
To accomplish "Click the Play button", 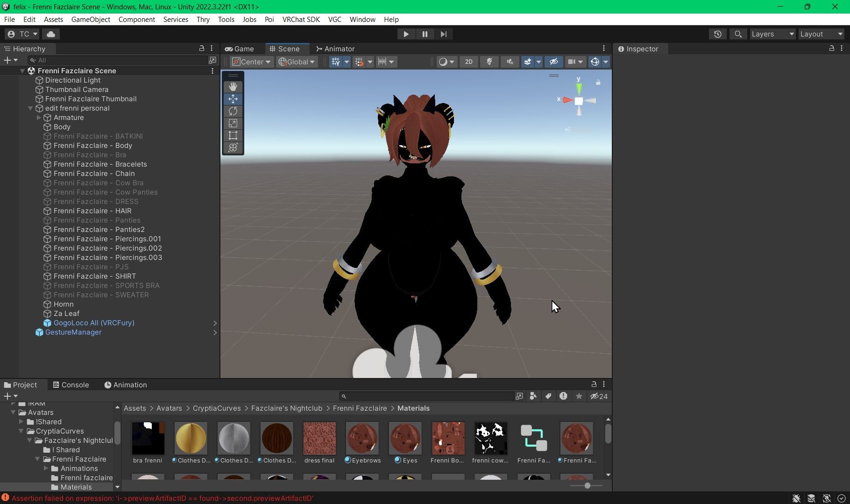I will pyautogui.click(x=406, y=34).
